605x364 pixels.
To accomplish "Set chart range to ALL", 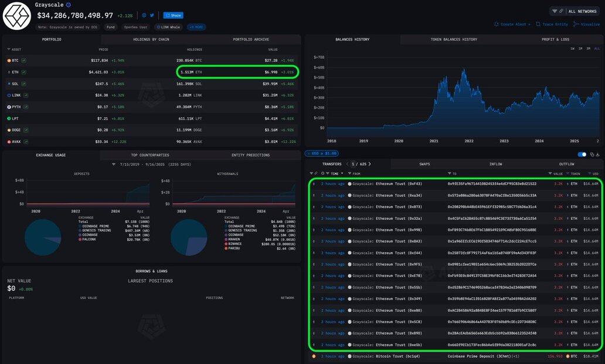I will click(597, 49).
